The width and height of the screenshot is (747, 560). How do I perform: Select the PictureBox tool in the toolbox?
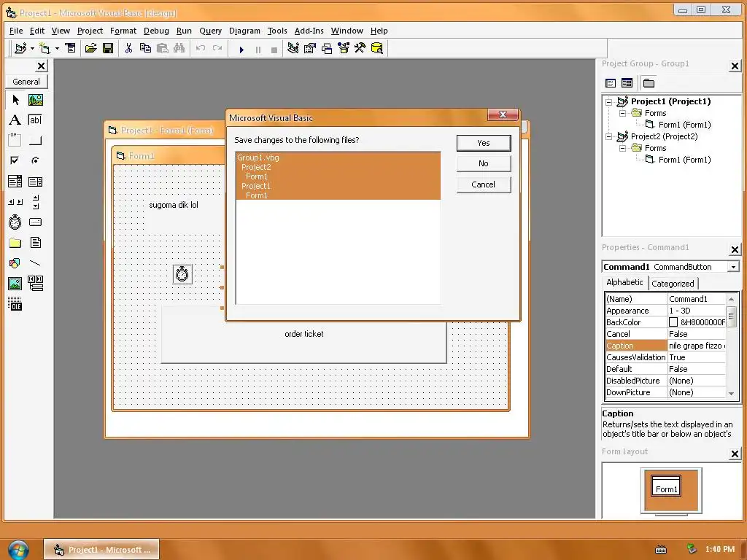click(x=35, y=99)
